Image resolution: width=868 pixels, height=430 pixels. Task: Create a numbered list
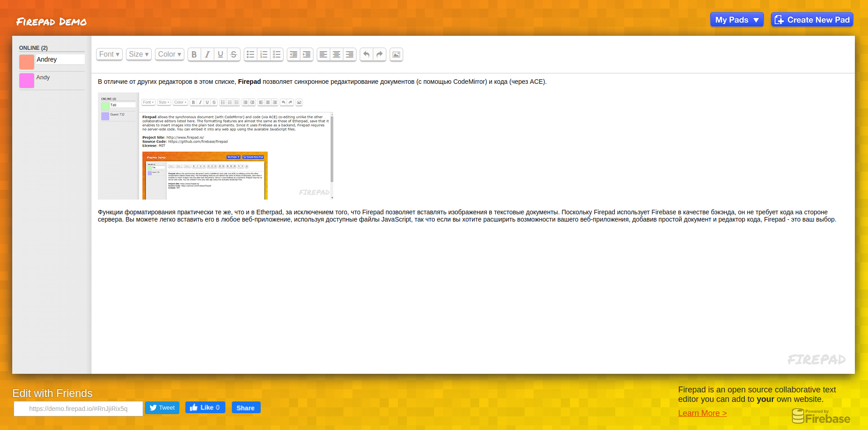[264, 54]
